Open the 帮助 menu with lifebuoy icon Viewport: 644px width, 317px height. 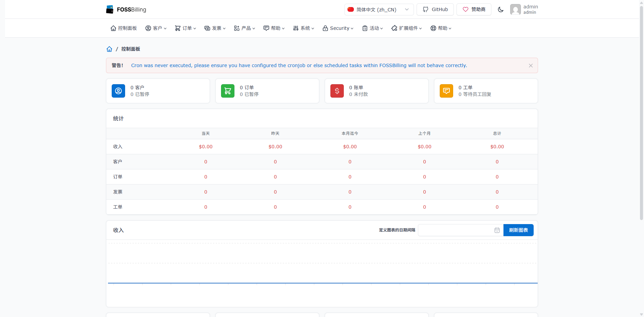click(x=441, y=28)
